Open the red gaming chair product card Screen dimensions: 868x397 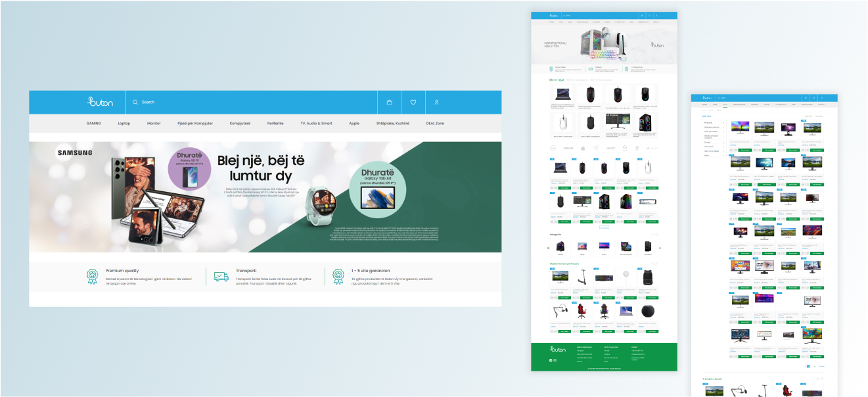[582, 316]
